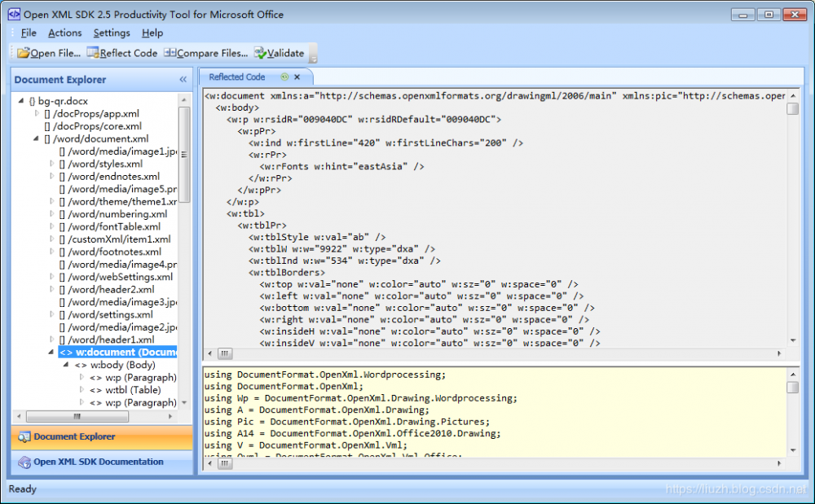Select /word/media/image5 in tree
Viewport: 815px width, 504px height.
click(x=118, y=189)
